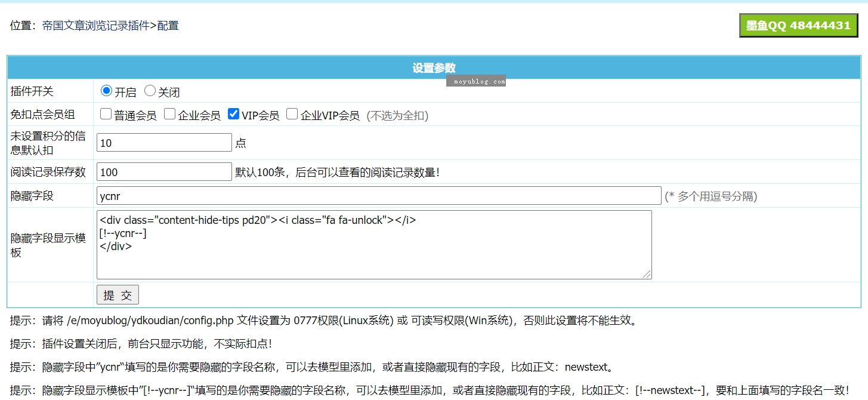Click the 插件开关 row label
This screenshot has height=400, width=868.
[32, 91]
